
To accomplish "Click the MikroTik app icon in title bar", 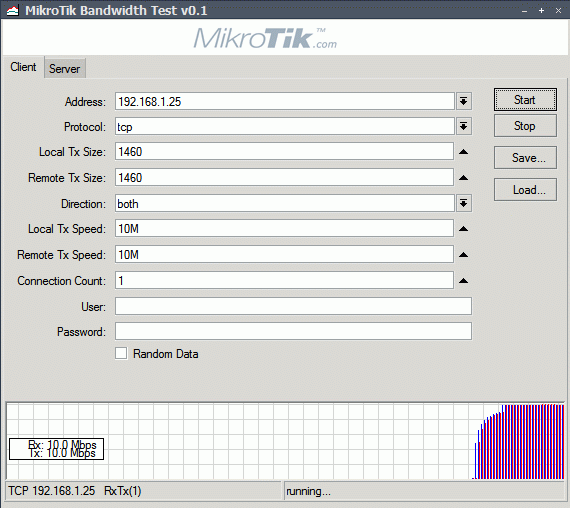I will click(x=12, y=10).
